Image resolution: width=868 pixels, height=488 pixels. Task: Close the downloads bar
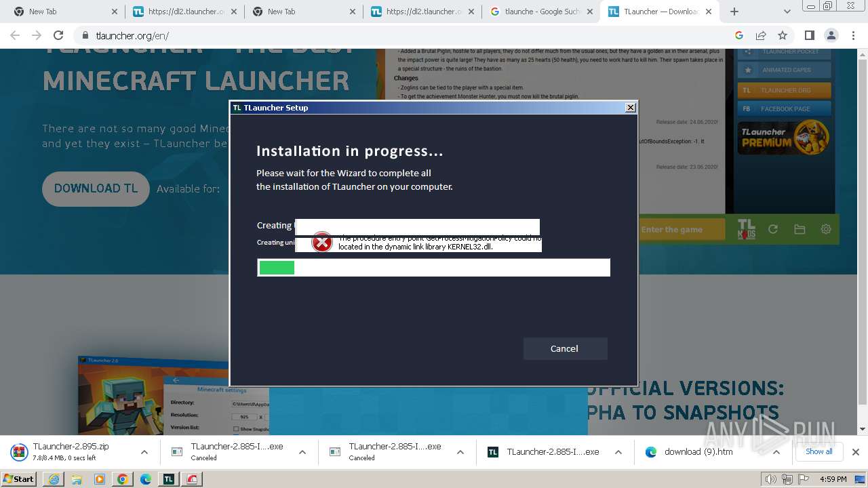click(855, 452)
